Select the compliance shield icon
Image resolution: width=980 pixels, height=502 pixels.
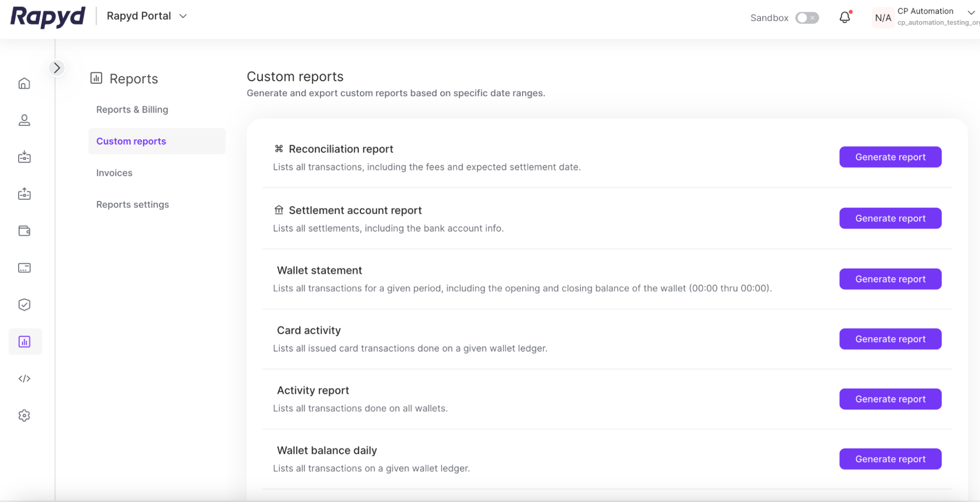[x=24, y=304]
